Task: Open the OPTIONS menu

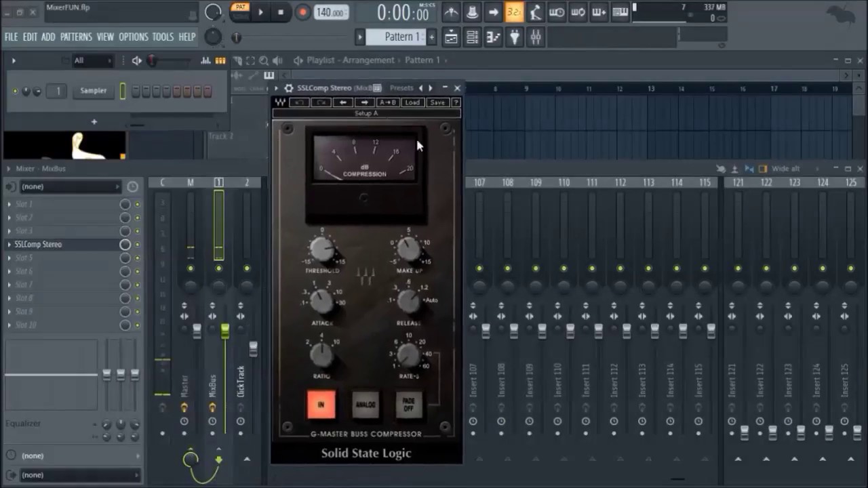Action: 134,37
